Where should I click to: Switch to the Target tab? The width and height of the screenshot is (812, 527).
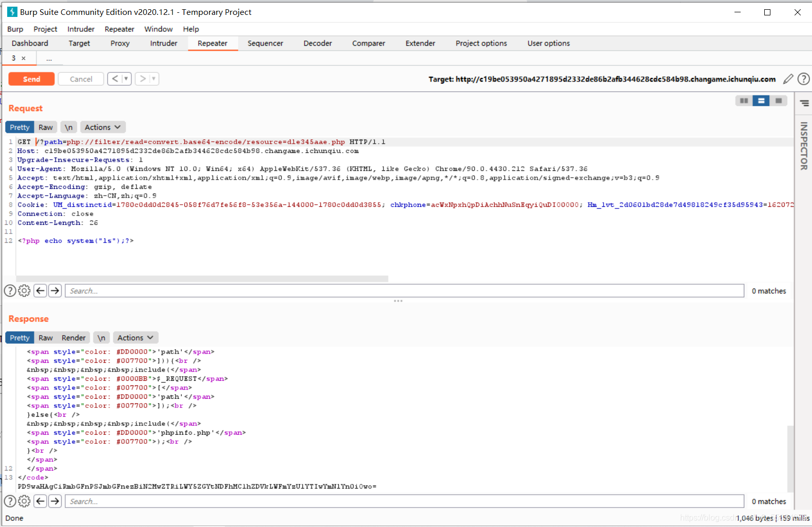[79, 44]
